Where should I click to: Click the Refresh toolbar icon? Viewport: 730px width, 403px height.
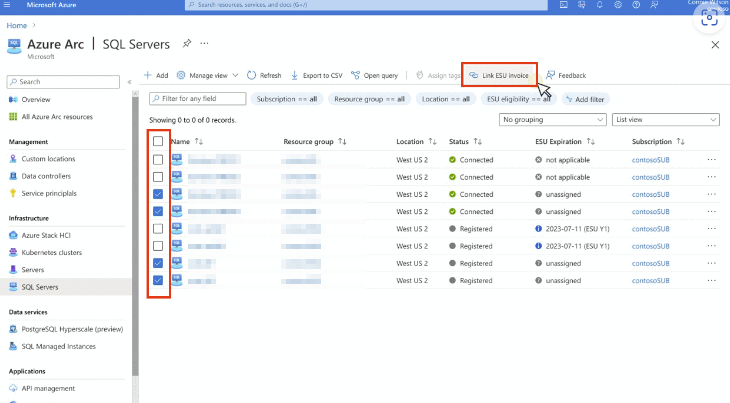[251, 75]
